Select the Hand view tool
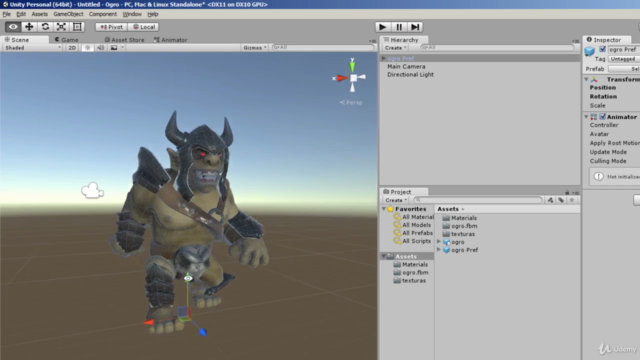The width and height of the screenshot is (640, 360). [13, 27]
